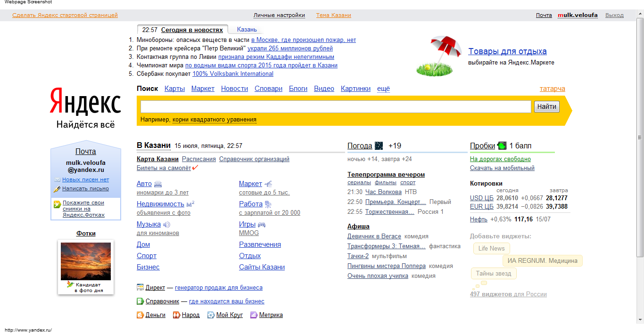Add the Life News widget
The width and height of the screenshot is (644, 333).
tap(492, 248)
